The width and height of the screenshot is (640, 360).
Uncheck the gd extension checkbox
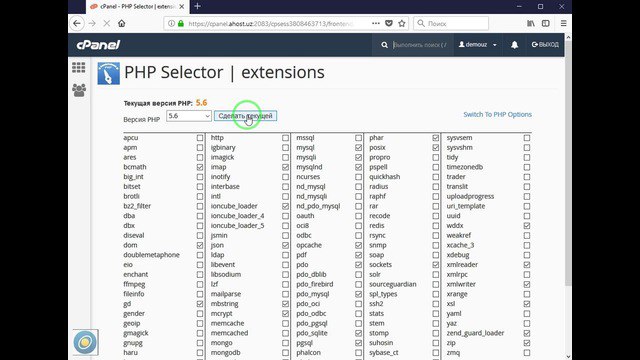(200, 304)
